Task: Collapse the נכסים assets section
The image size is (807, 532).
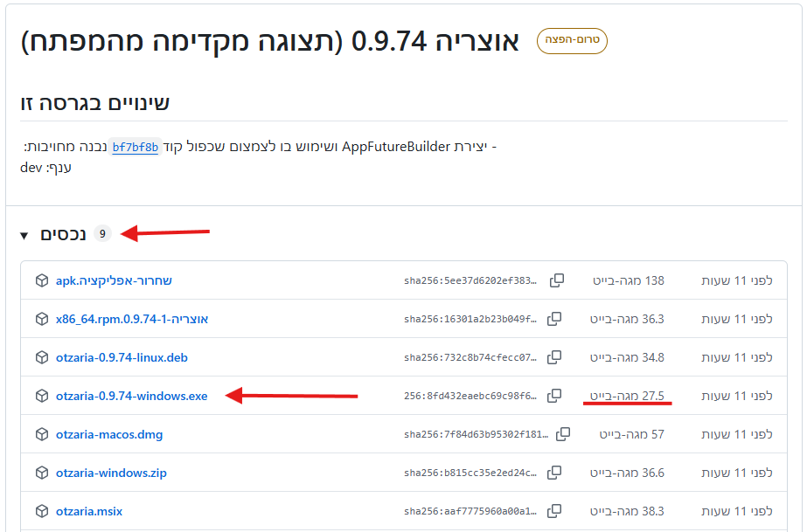Action: (24, 235)
